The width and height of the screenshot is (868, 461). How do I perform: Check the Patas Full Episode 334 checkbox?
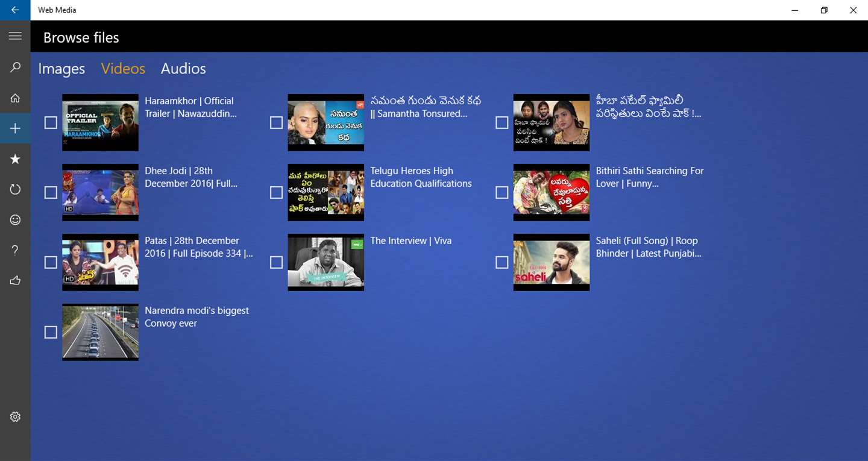point(51,262)
